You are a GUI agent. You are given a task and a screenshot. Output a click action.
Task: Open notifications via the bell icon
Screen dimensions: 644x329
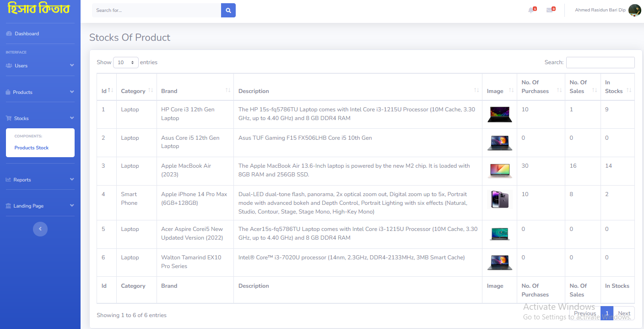(531, 9)
